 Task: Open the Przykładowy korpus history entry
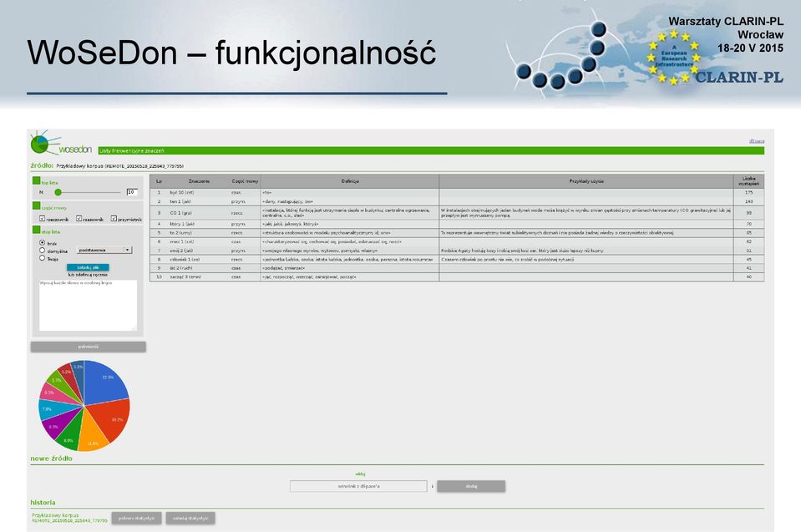click(69, 518)
